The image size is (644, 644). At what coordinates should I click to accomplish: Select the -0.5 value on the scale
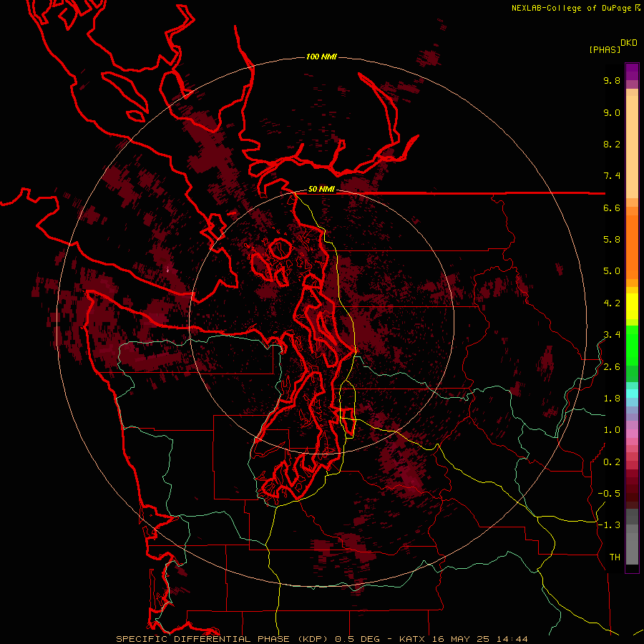click(609, 494)
